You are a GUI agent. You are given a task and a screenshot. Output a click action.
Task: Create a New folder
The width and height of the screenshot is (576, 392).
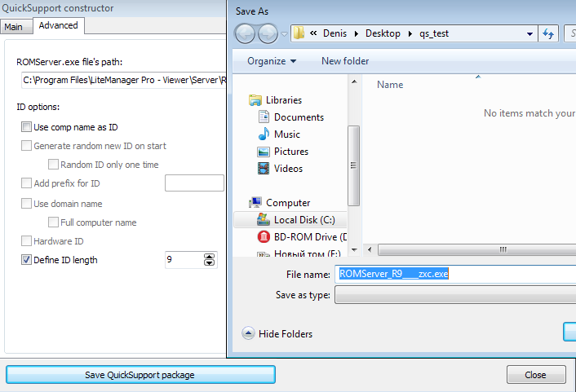(345, 61)
